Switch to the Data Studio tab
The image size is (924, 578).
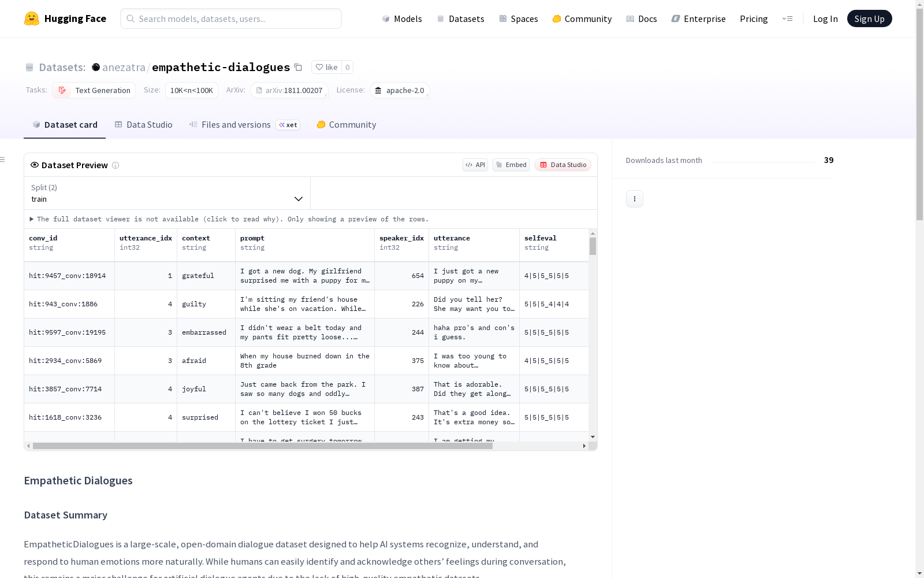(144, 125)
